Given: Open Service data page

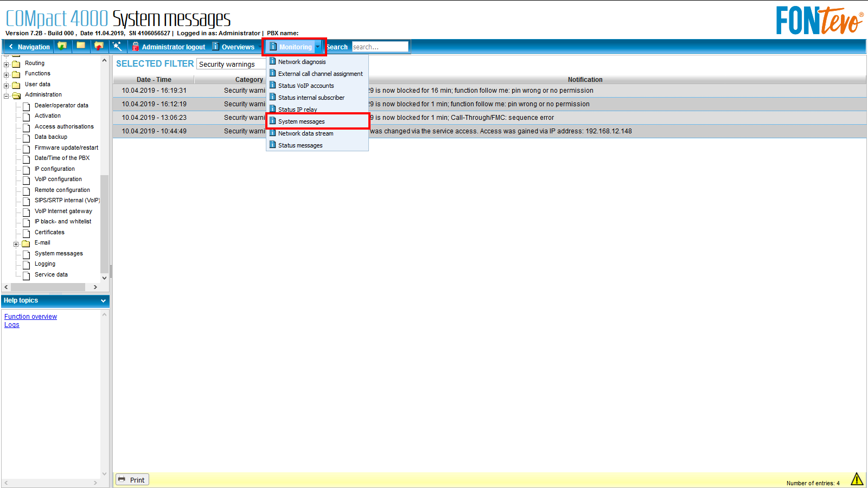Looking at the screenshot, I should click(x=51, y=274).
